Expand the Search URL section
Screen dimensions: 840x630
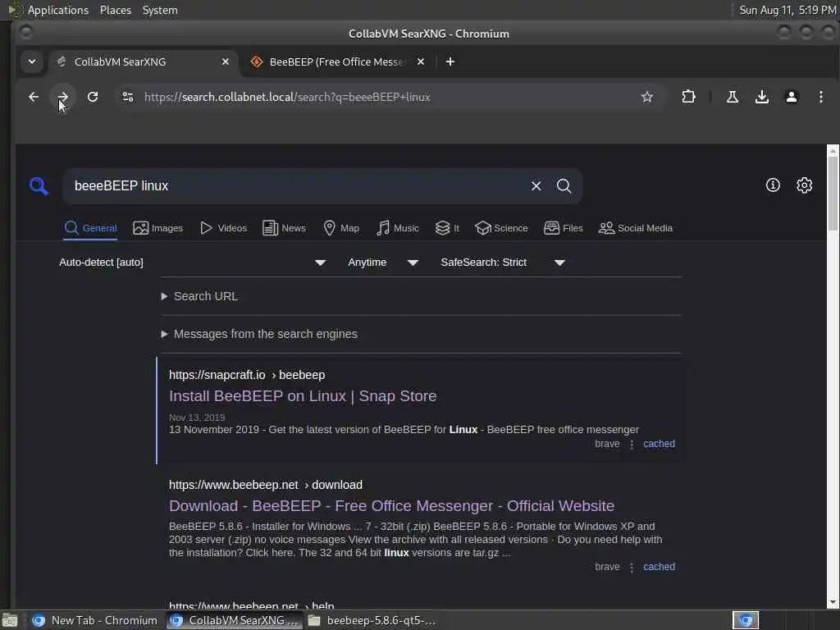pos(200,296)
